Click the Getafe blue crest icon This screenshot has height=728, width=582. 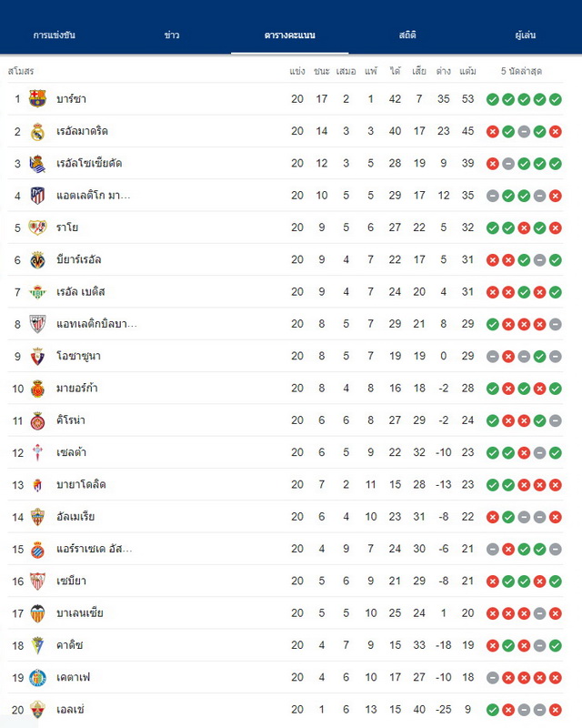37,678
